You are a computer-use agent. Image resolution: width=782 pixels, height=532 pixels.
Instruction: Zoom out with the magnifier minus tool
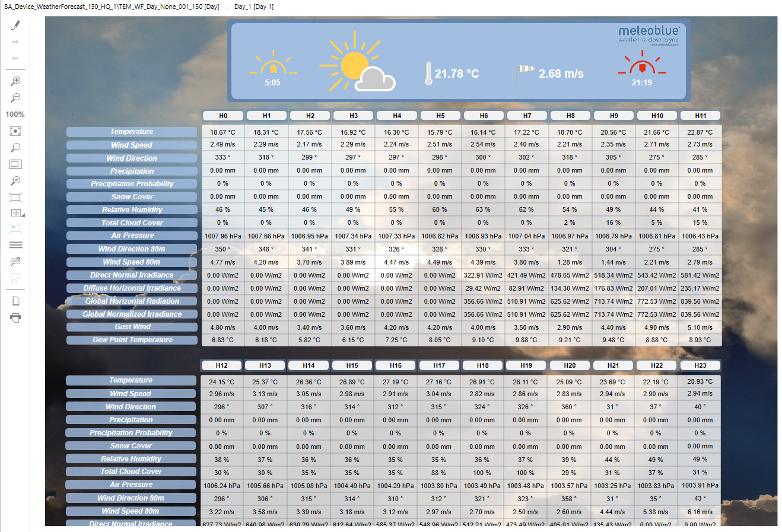[15, 97]
